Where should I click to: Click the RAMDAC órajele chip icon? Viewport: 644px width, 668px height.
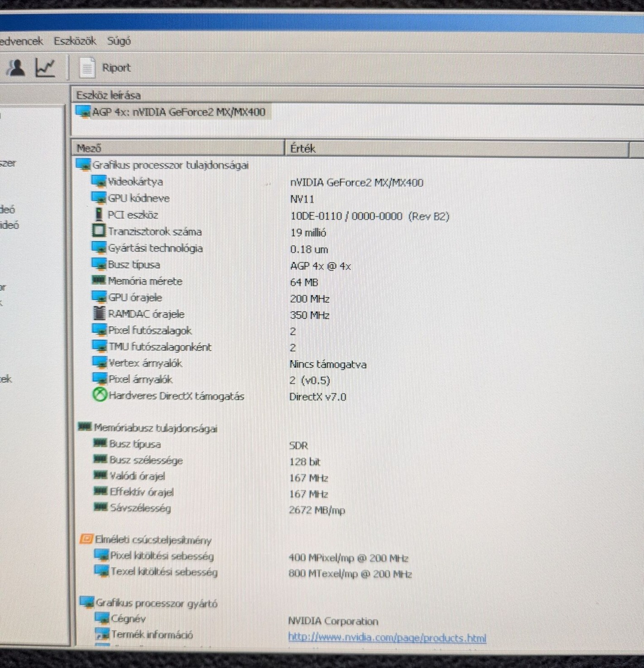[99, 314]
